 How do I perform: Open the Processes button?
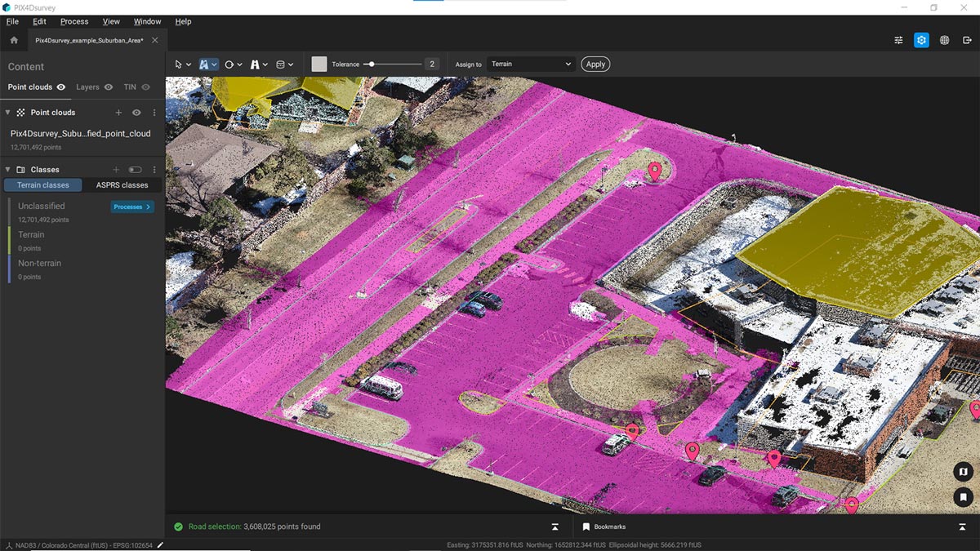[x=132, y=207]
